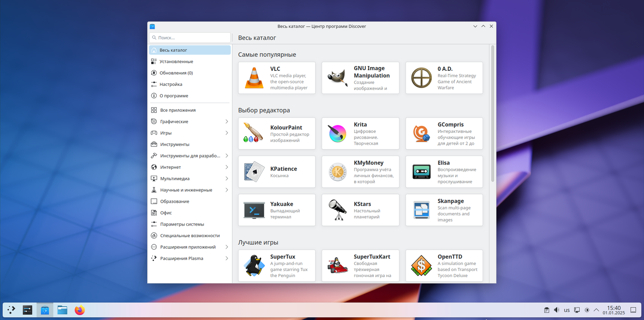Open the KDE application launcher
Image resolution: width=644 pixels, height=320 pixels.
12,310
